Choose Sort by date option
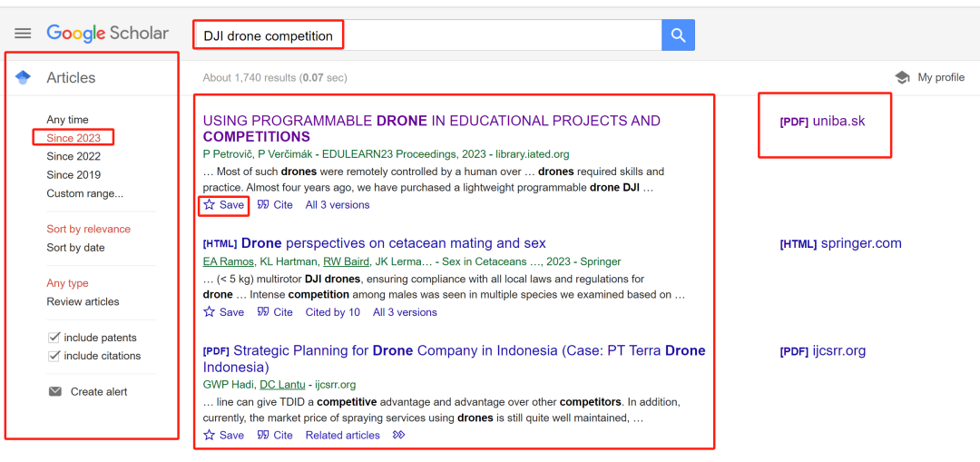 pyautogui.click(x=75, y=248)
